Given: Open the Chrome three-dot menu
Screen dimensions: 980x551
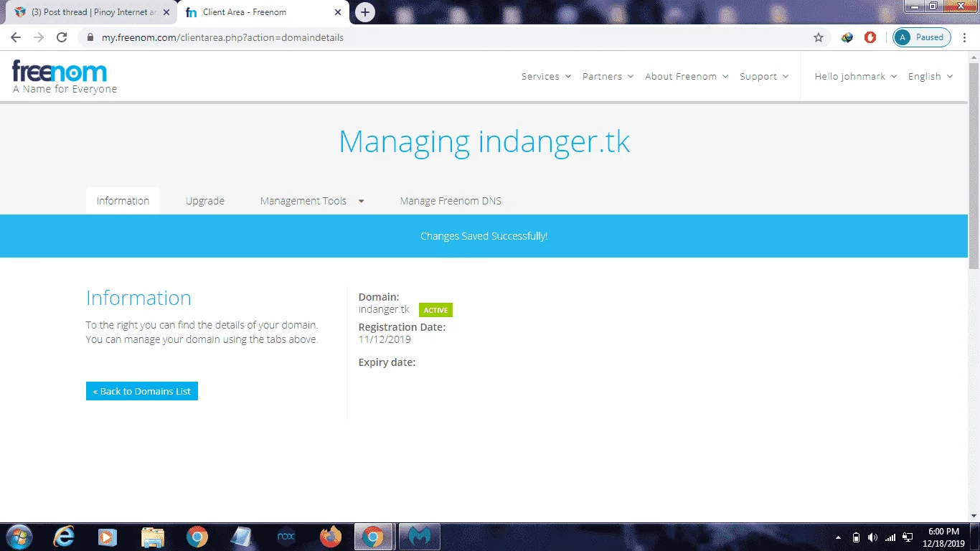Looking at the screenshot, I should 965,37.
